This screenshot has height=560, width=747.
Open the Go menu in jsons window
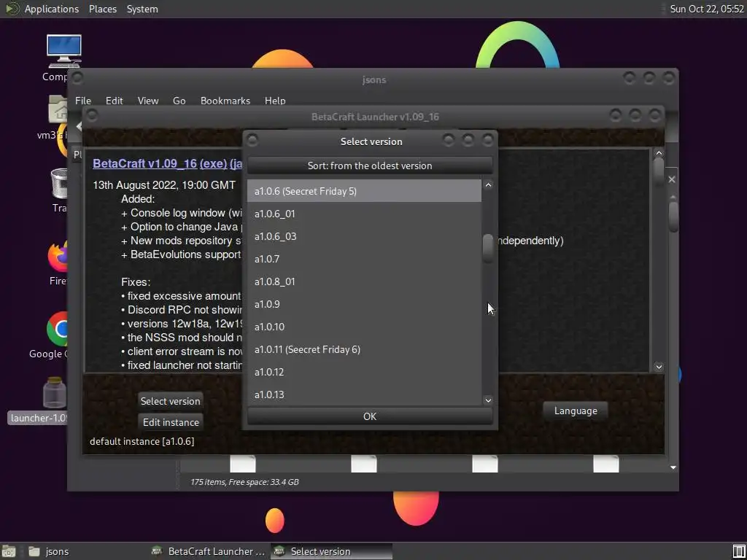coord(179,101)
